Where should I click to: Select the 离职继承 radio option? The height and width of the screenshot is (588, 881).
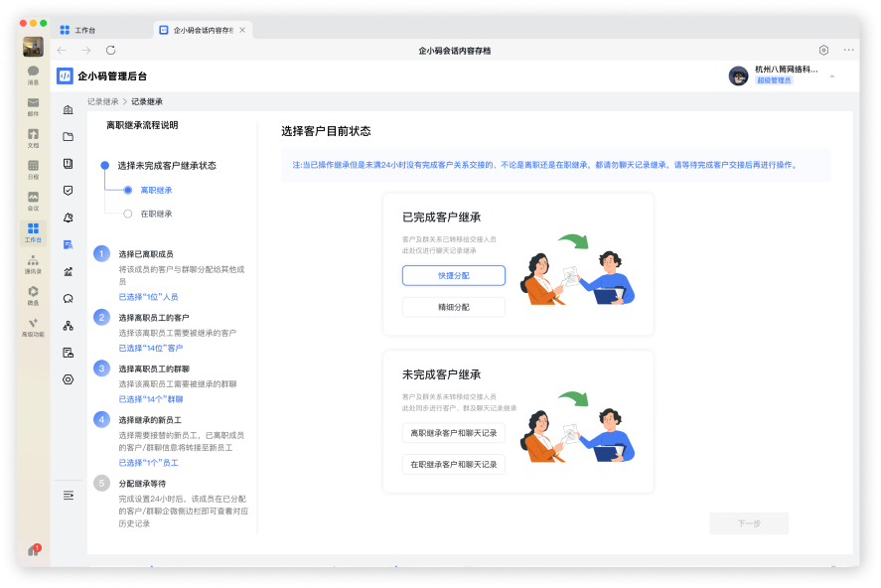click(128, 190)
